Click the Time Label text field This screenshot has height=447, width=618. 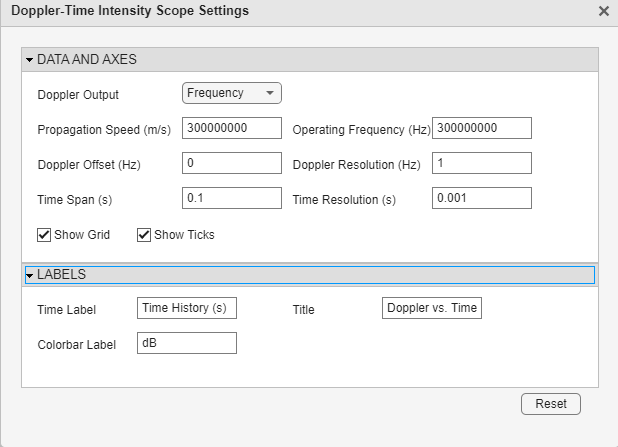click(x=187, y=308)
